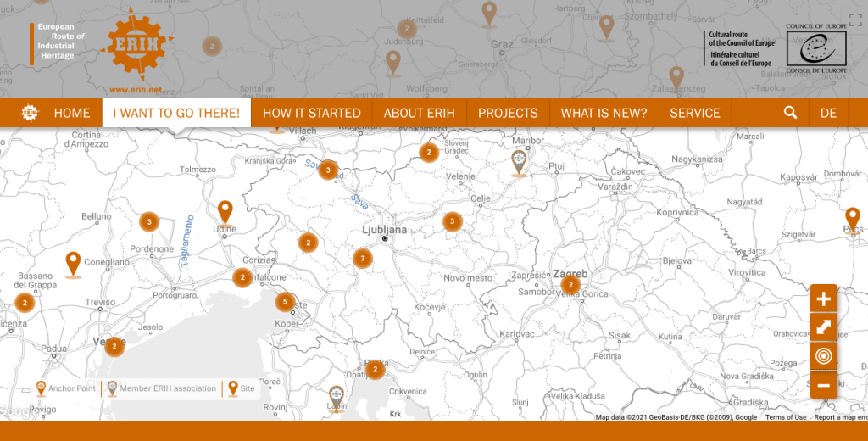Click the ERIH logo at top left
The image size is (868, 441).
point(136,48)
